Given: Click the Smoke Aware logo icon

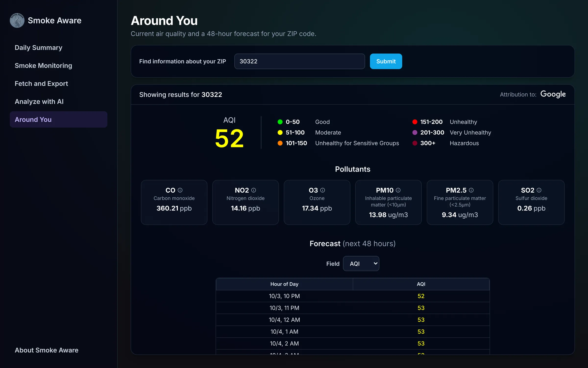Looking at the screenshot, I should click(x=17, y=20).
